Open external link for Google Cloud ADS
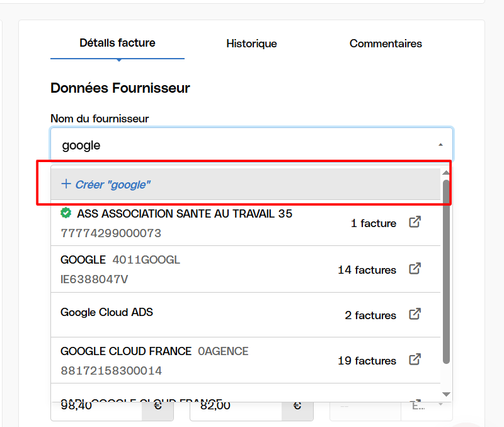504x427 pixels. point(415,313)
